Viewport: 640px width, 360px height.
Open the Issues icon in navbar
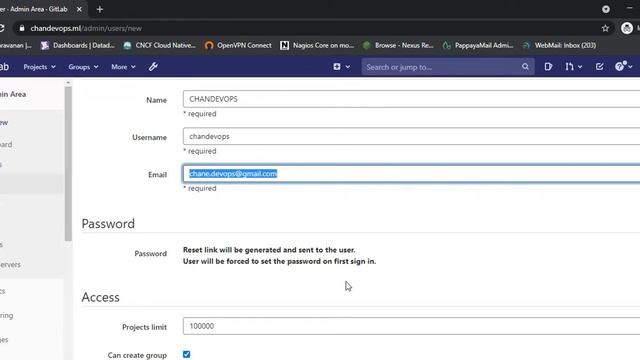[548, 67]
